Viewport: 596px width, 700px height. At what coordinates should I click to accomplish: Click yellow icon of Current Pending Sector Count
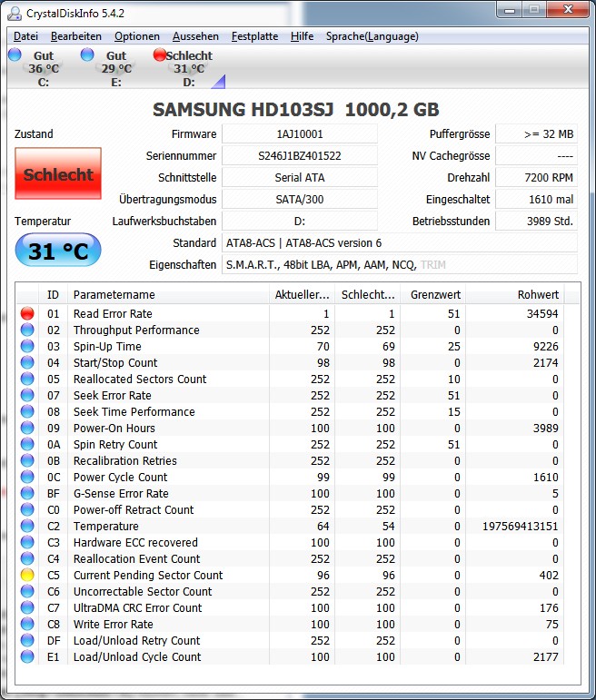coord(27,575)
